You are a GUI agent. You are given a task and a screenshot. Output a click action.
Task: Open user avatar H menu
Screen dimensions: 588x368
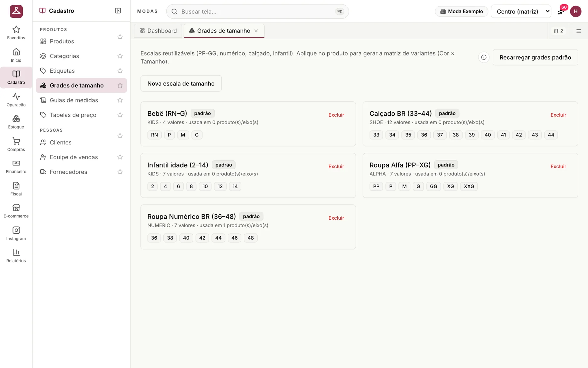pos(575,11)
